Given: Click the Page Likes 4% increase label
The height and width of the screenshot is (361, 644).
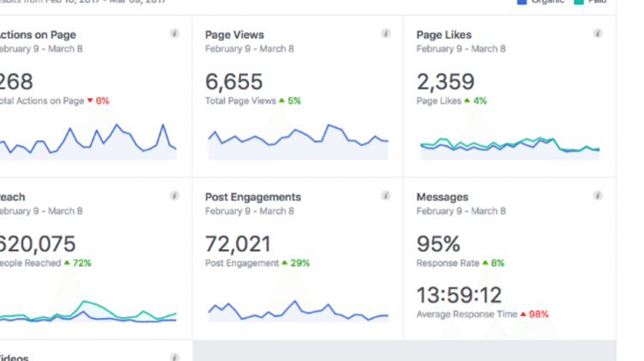Looking at the screenshot, I should click(452, 101).
